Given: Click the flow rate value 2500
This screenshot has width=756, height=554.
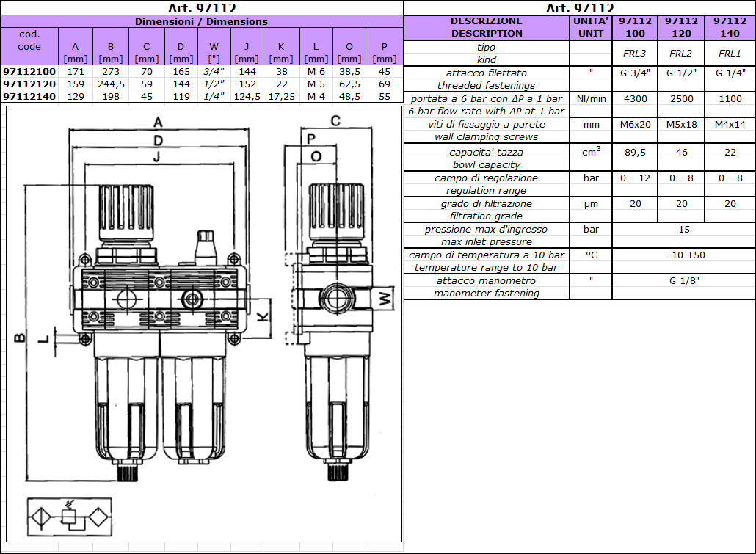Looking at the screenshot, I should pyautogui.click(x=681, y=99).
